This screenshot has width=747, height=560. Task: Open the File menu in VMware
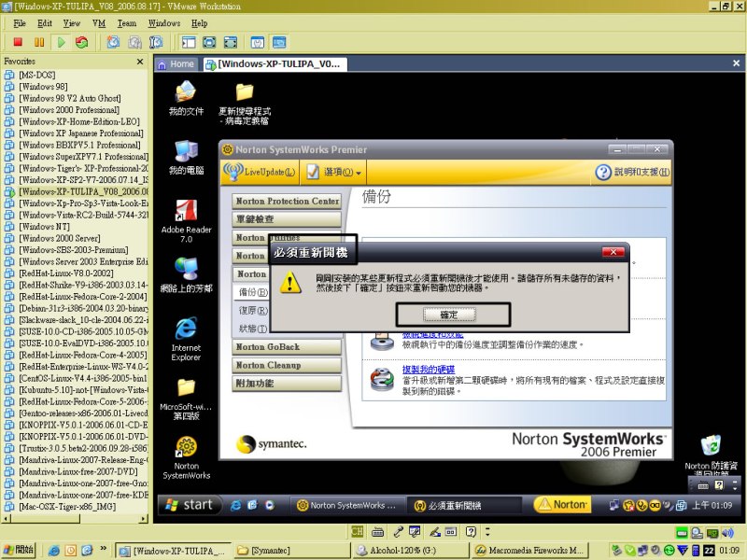20,23
